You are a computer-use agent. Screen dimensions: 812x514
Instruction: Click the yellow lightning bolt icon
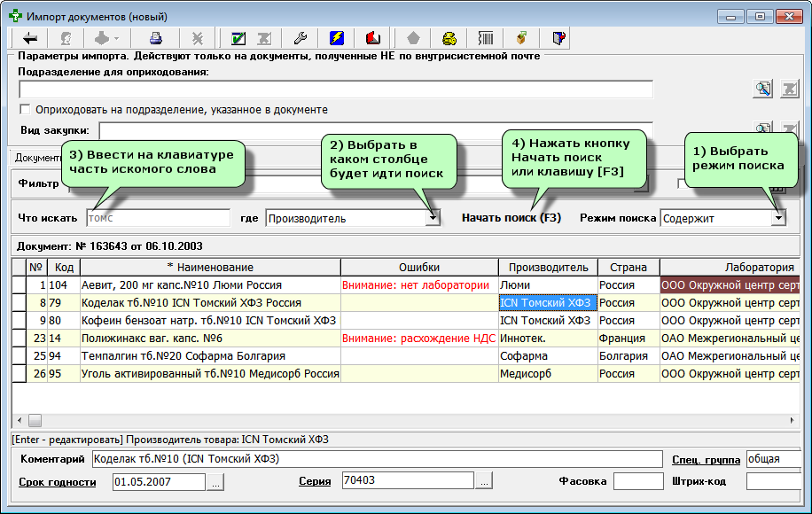pyautogui.click(x=337, y=38)
